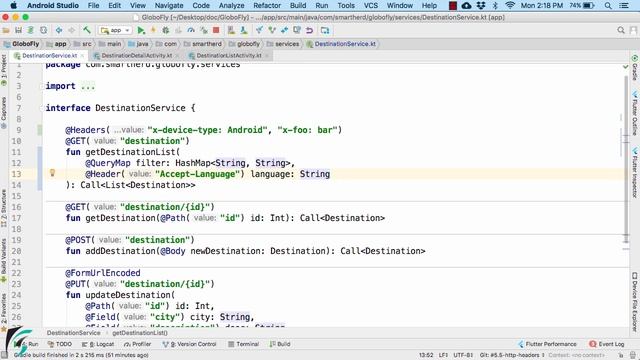
Task: Open the profiler gauge icon in toolbar
Action: click(x=191, y=30)
